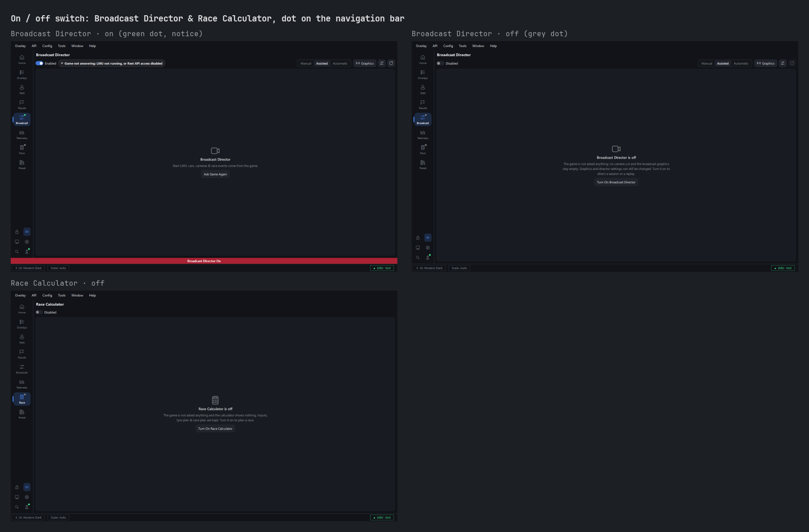Open Stats in the Broadcast Director off sidebar
This screenshot has height=532, width=809.
[423, 89]
